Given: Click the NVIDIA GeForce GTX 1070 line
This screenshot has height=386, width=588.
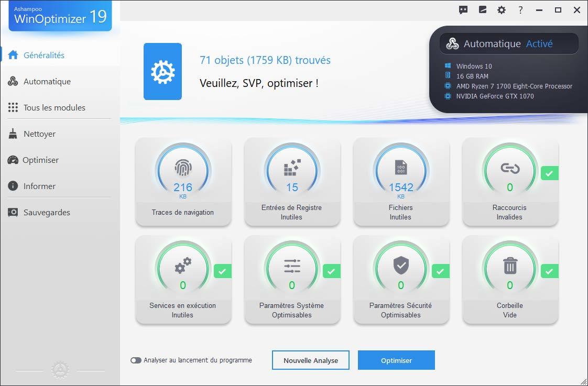Looking at the screenshot, I should [x=495, y=96].
